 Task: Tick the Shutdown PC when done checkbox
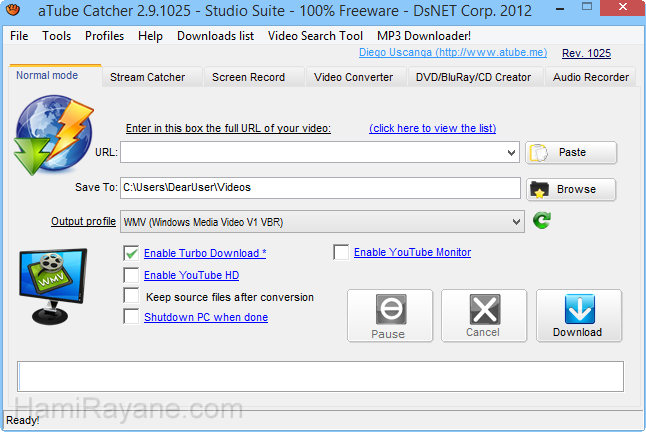[x=131, y=316]
